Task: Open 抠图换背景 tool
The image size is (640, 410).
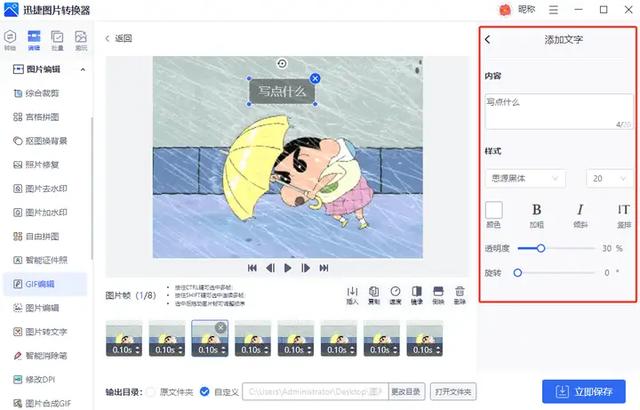Action: coord(40,141)
